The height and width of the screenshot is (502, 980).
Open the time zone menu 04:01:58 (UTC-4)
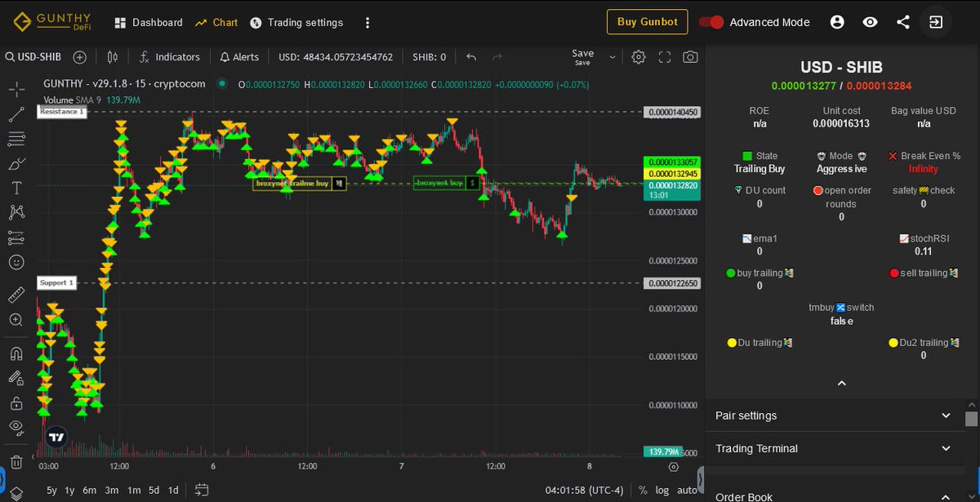tap(585, 491)
